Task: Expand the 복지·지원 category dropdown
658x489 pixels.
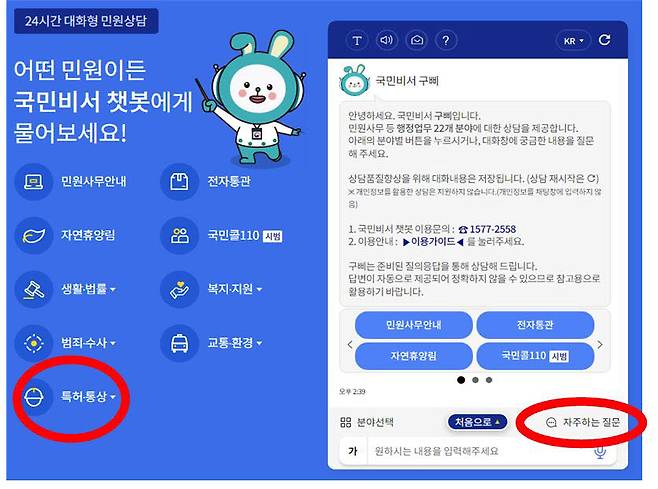Action: [235, 289]
